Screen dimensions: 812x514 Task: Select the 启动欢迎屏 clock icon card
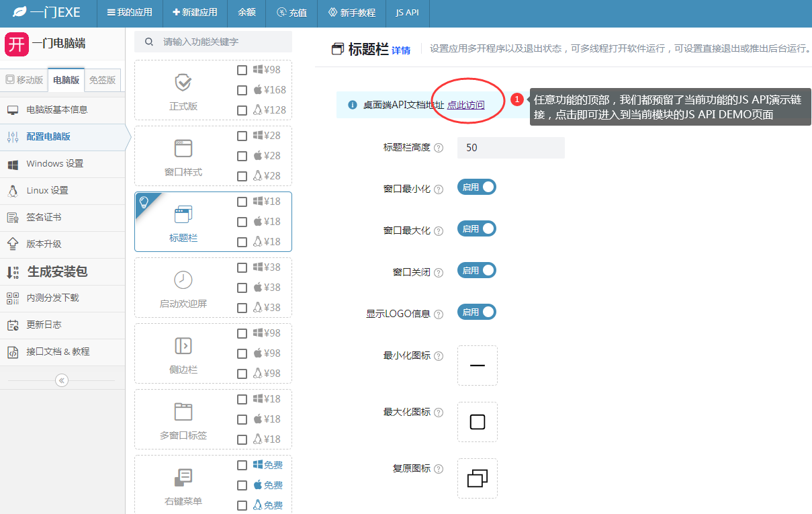pyautogui.click(x=183, y=280)
